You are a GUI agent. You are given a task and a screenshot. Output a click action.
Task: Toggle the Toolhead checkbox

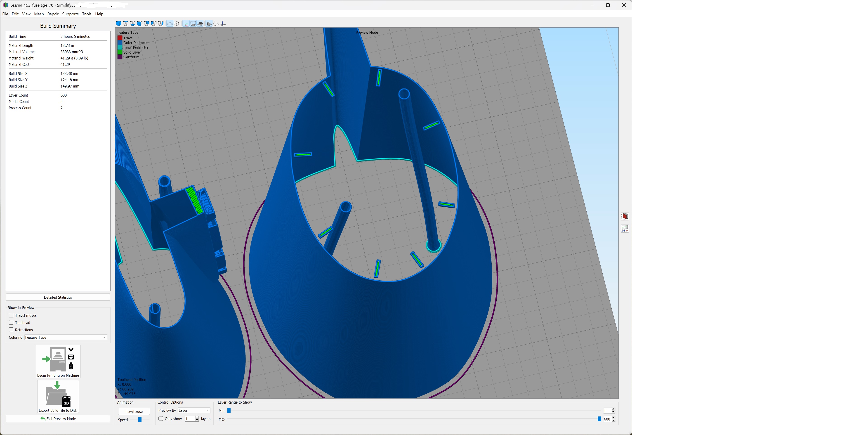(x=11, y=322)
